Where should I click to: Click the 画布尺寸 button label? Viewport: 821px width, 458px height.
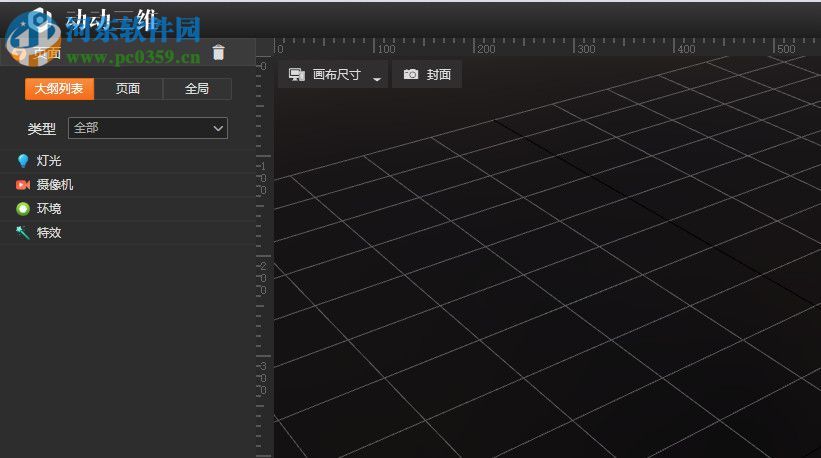tap(337, 75)
